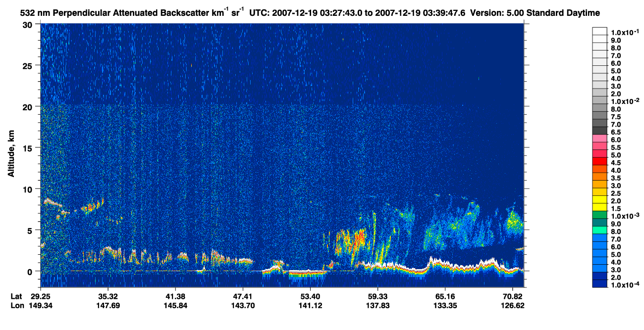Click the 20 altitude tick label
The image size is (644, 330).
29,106
